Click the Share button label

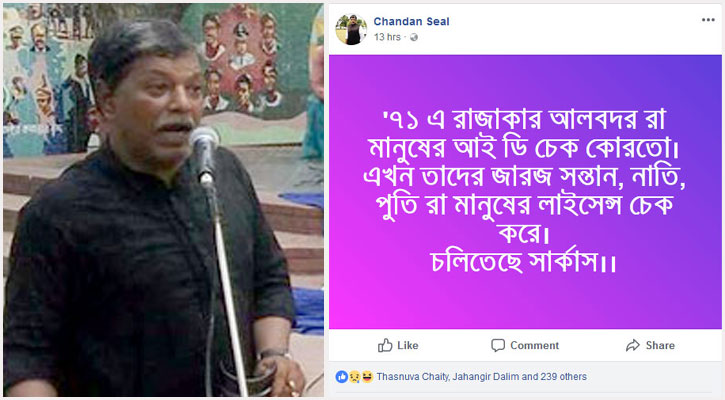(660, 345)
